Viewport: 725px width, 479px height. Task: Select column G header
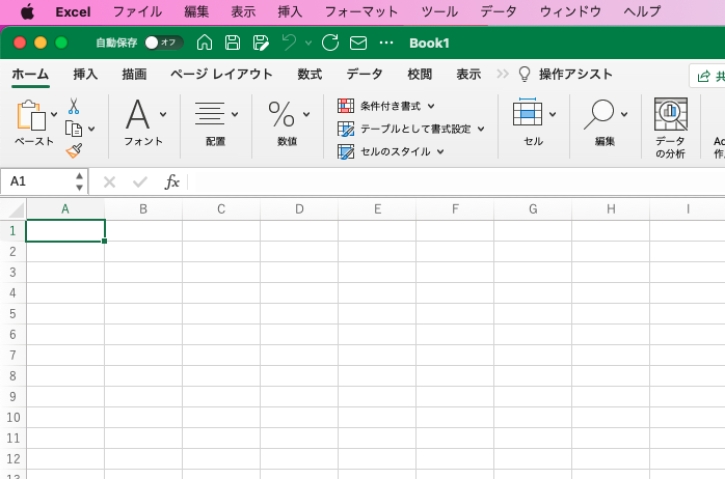coord(533,209)
